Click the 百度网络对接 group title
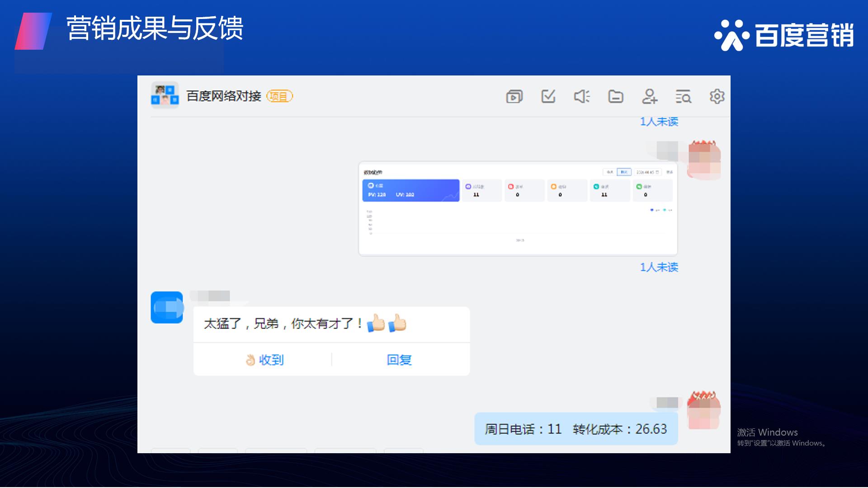This screenshot has height=488, width=868. point(224,96)
